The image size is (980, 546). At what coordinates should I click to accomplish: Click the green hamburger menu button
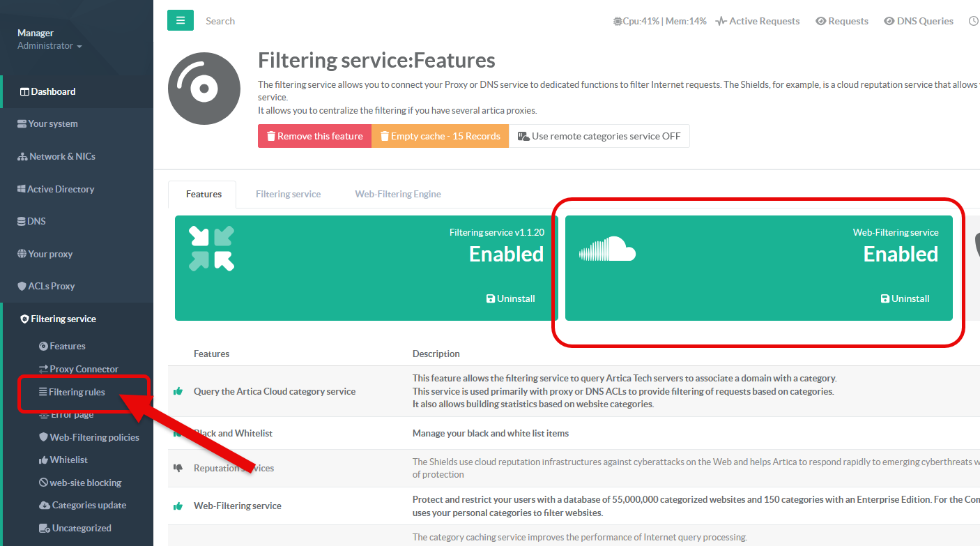point(180,20)
